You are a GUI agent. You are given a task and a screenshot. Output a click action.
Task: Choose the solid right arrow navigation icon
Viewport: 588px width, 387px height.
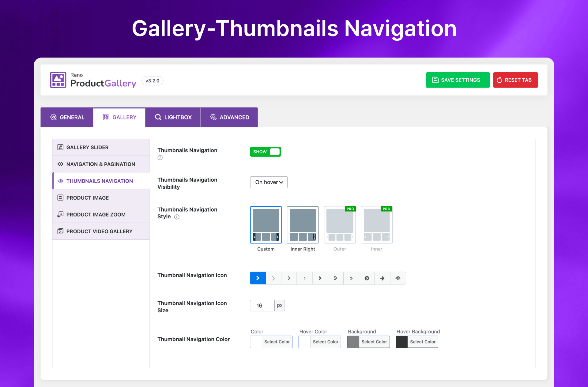(x=382, y=278)
